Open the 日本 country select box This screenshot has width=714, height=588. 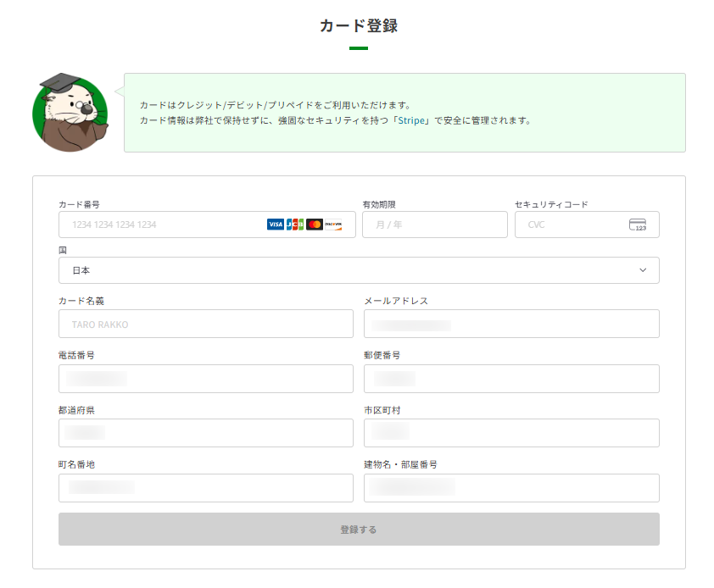[x=359, y=270]
